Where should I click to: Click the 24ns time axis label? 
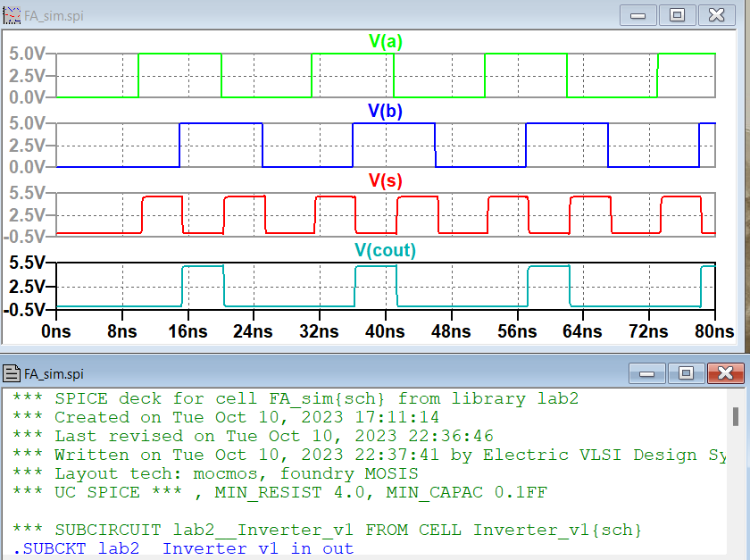coord(253,331)
